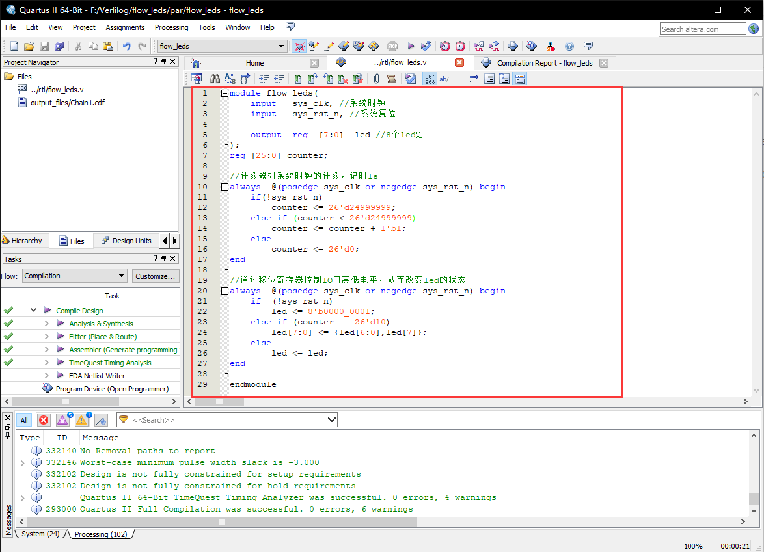This screenshot has width=764, height=553.
Task: Collapse the always block at line 10
Action: point(224,187)
